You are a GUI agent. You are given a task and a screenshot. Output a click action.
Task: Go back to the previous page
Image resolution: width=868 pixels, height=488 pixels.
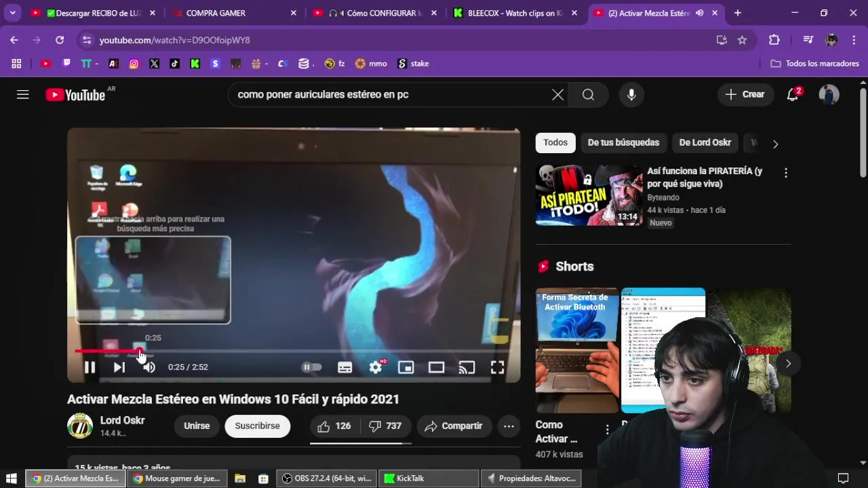(x=14, y=40)
